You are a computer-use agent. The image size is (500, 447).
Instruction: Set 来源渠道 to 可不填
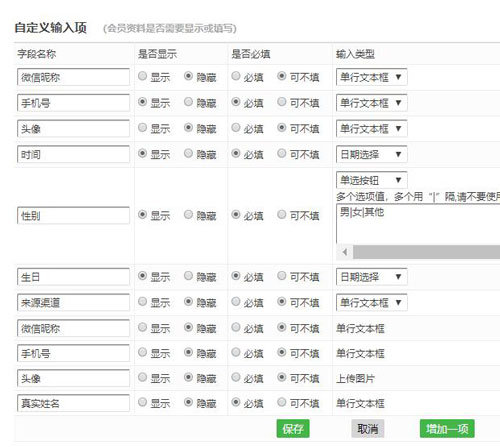tap(282, 302)
